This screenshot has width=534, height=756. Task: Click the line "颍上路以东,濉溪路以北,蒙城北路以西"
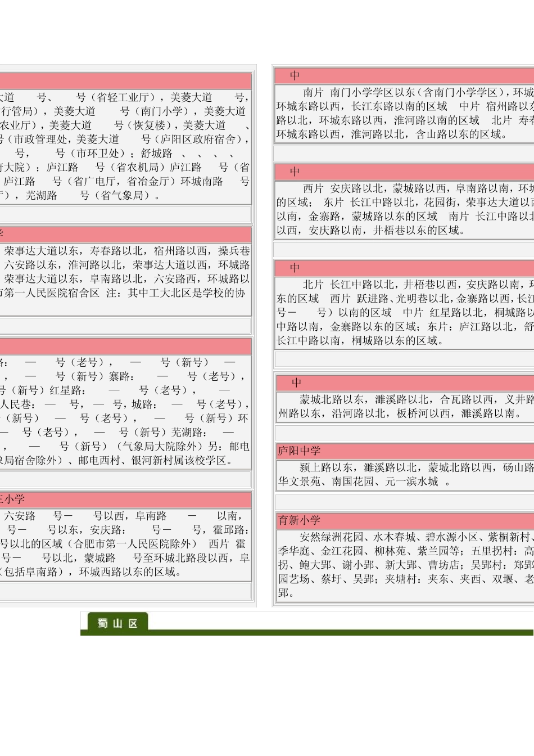click(x=417, y=467)
